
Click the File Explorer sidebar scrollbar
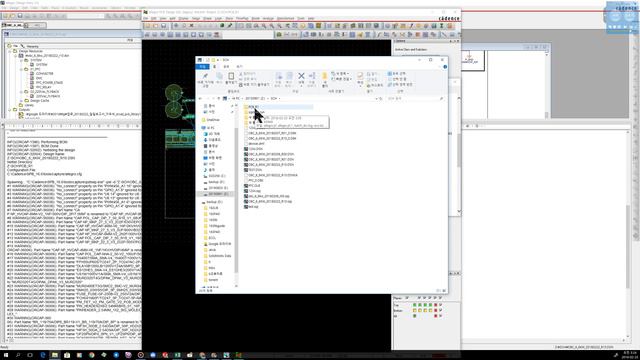coord(236,200)
